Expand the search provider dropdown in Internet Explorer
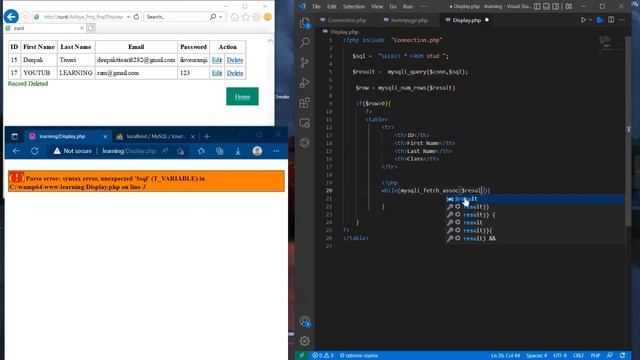 [221, 17]
